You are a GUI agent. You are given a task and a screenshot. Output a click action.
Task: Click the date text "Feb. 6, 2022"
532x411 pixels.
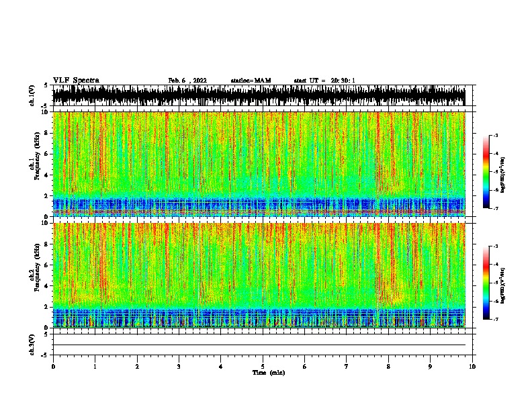(x=187, y=81)
